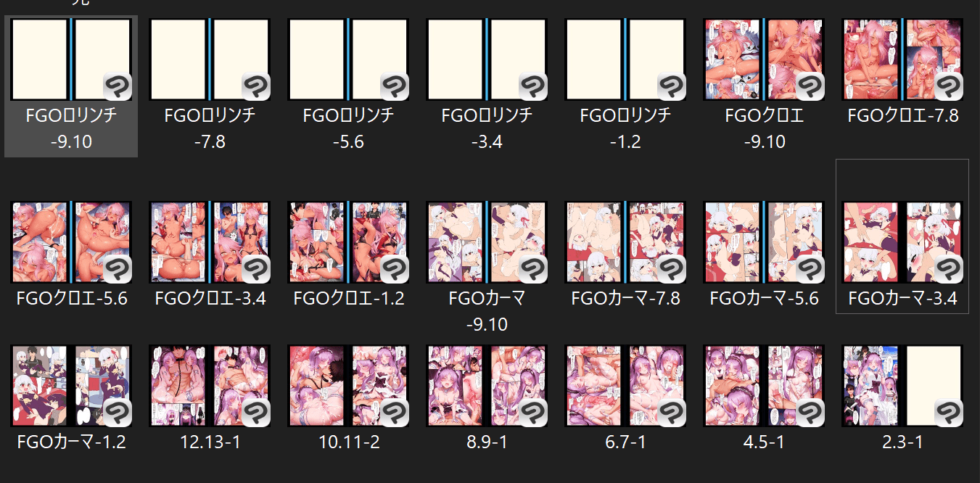The image size is (980, 483).
Task: Click the Clip Studio badge on FGOカーマ-1.2
Action: pyautogui.click(x=117, y=413)
